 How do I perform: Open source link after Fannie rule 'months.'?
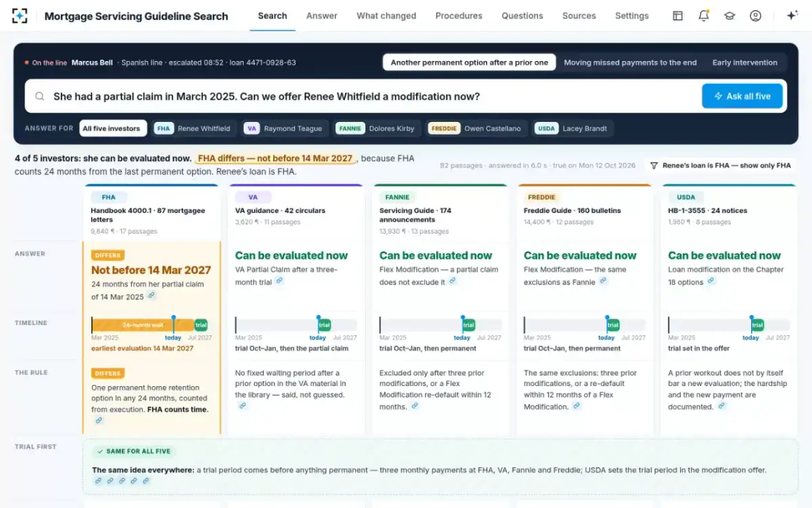click(415, 406)
